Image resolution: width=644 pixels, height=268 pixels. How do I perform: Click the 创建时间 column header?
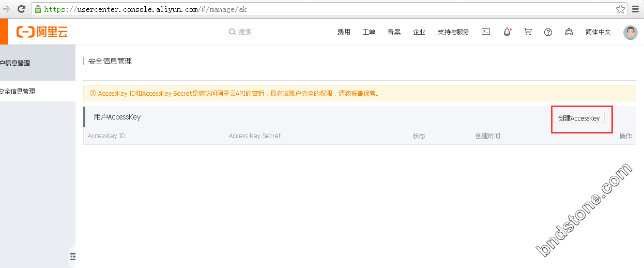pyautogui.click(x=487, y=136)
